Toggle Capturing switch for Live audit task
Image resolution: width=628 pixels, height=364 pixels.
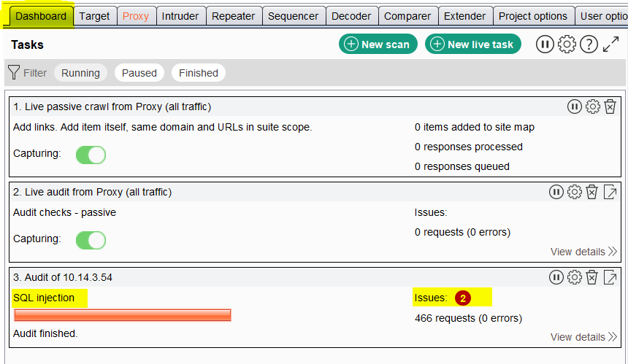tap(91, 240)
